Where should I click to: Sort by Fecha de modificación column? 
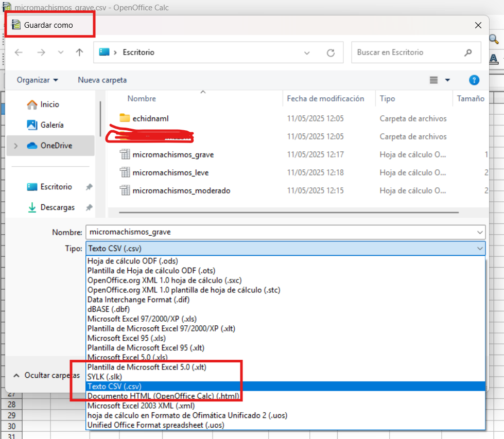tap(325, 99)
